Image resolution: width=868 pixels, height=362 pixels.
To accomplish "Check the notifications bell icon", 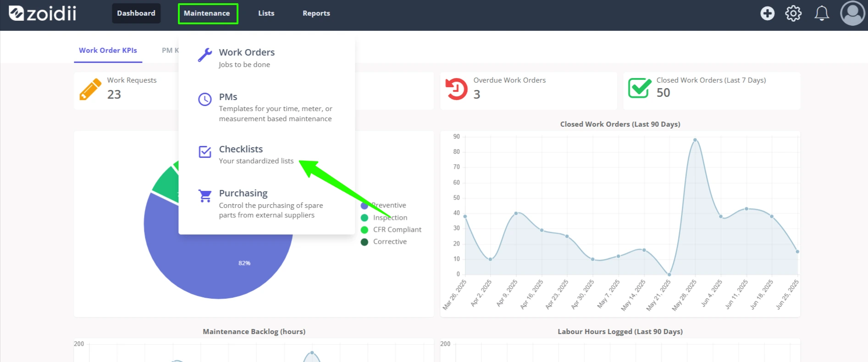I will coord(821,13).
